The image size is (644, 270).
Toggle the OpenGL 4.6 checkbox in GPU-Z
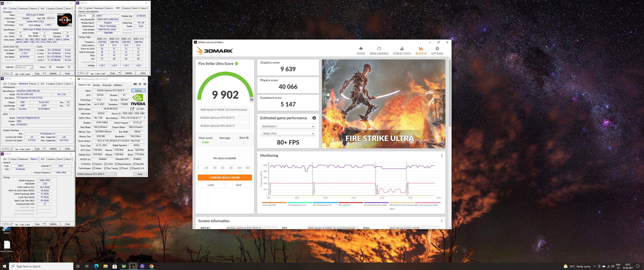131,168
